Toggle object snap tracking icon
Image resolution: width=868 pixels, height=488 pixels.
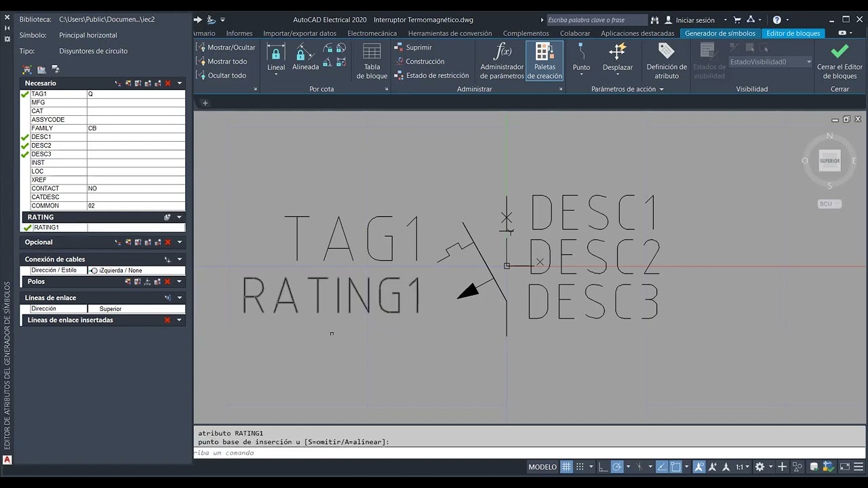coord(662,467)
